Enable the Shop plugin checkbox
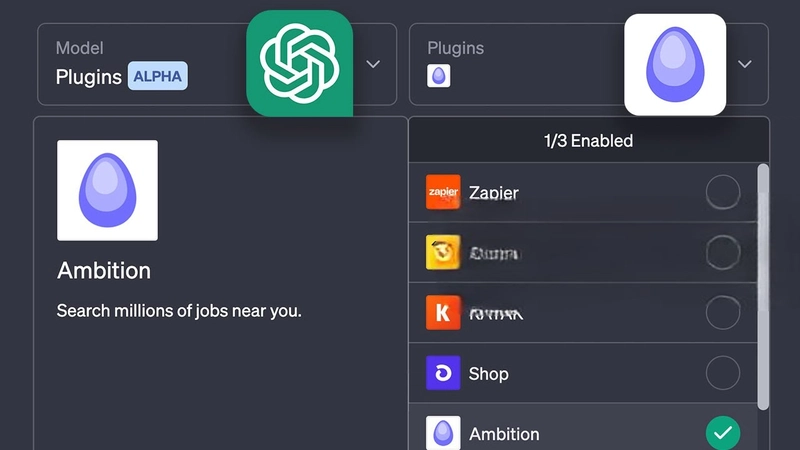This screenshot has height=450, width=800. pyautogui.click(x=722, y=374)
